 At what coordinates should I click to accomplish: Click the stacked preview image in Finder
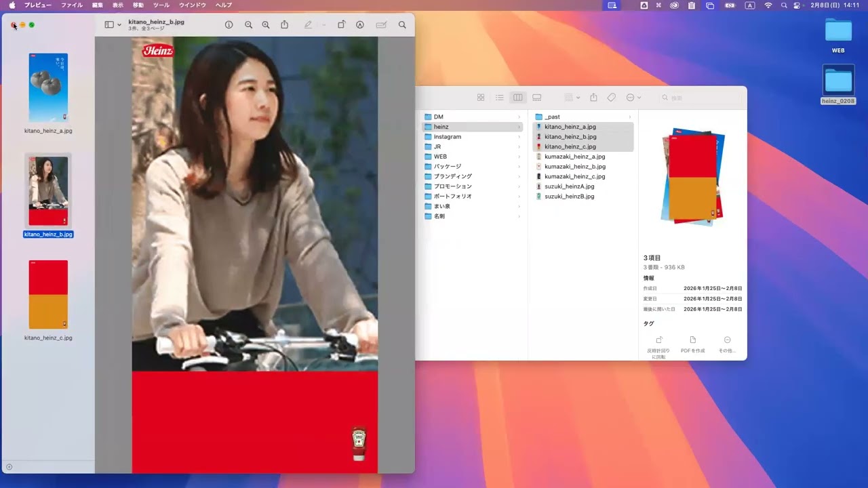692,177
